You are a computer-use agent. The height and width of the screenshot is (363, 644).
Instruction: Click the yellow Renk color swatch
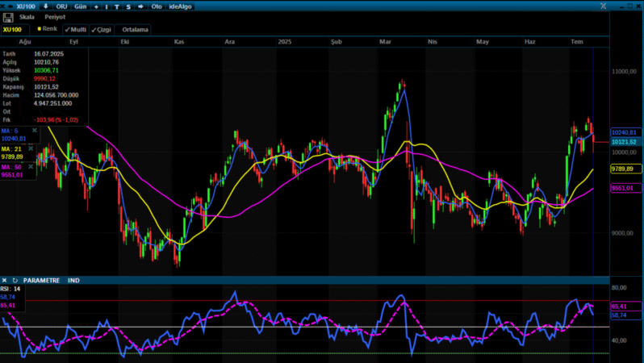click(39, 28)
